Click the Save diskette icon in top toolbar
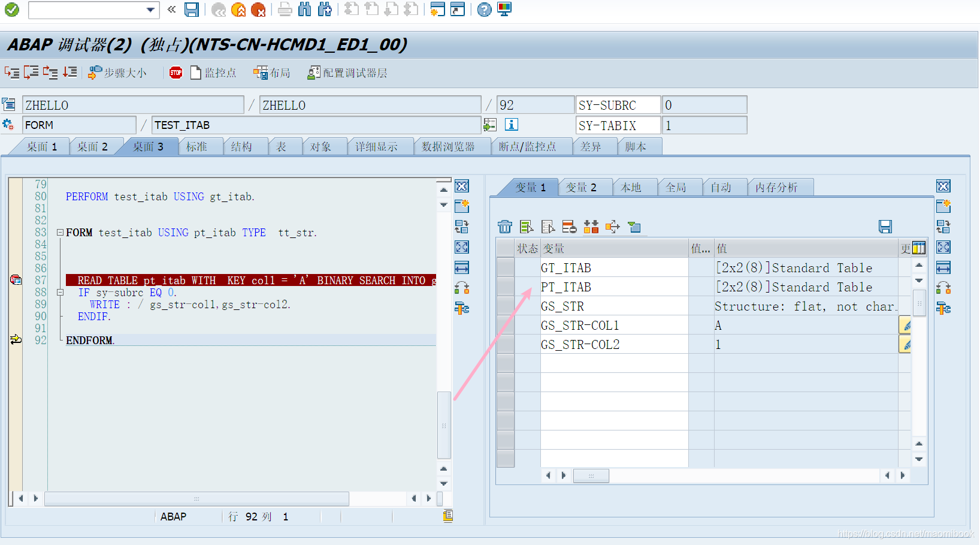The width and height of the screenshot is (980, 545). coord(191,10)
